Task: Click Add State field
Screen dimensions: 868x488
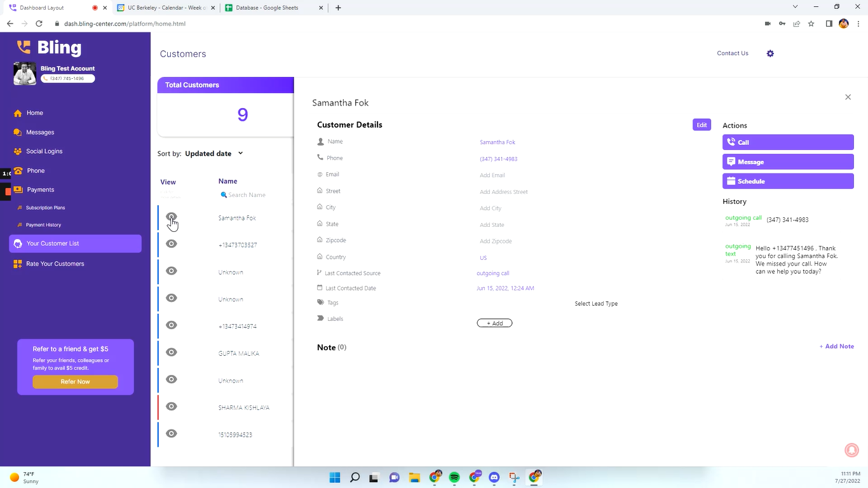Action: point(492,225)
